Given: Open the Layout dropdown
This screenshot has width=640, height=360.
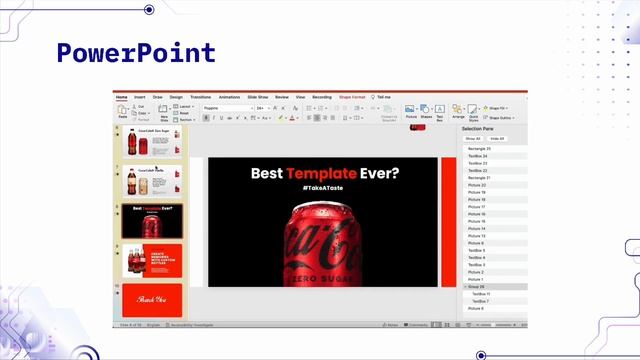Looking at the screenshot, I should pyautogui.click(x=184, y=107).
